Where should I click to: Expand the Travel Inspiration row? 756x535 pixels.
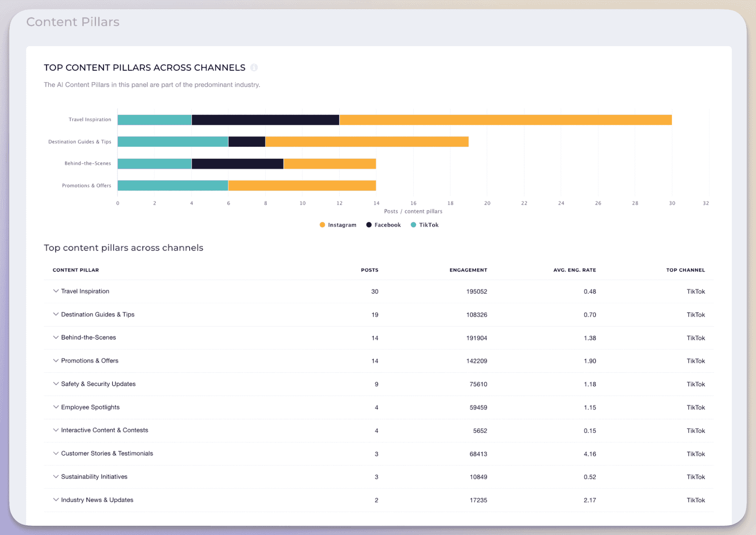tap(56, 291)
